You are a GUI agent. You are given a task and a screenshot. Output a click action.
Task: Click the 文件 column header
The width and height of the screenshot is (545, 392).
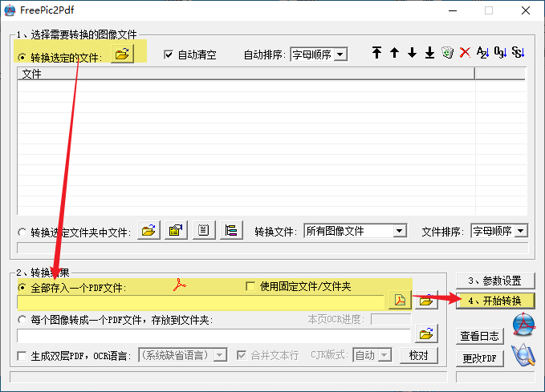click(x=246, y=74)
